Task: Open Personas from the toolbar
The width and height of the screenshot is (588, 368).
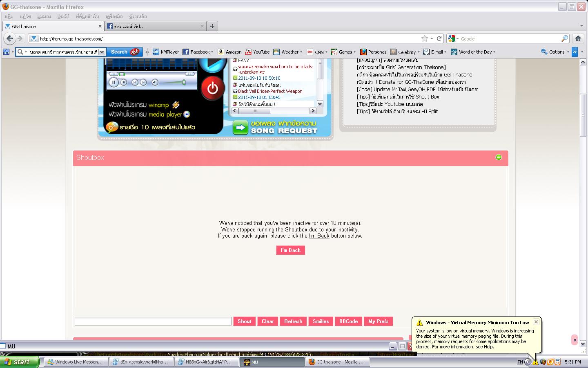Action: coord(373,52)
